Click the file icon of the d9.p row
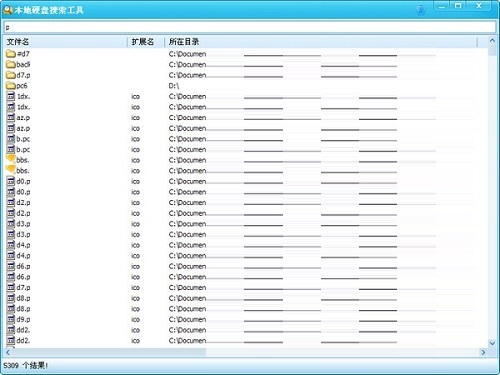 [11, 319]
